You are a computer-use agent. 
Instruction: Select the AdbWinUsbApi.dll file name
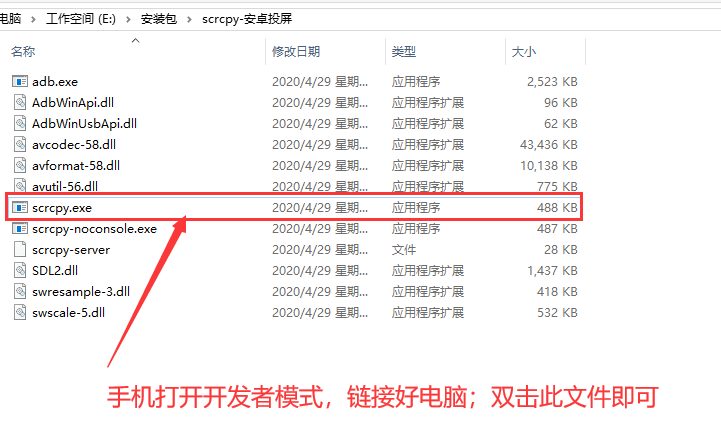pos(84,124)
